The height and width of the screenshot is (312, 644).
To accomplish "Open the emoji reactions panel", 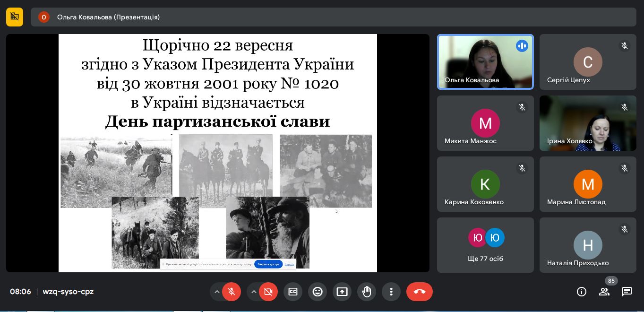I will click(318, 292).
